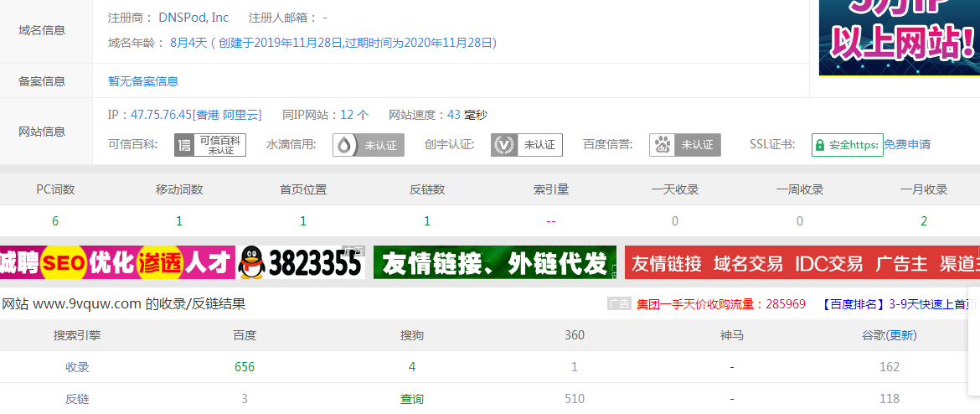Click the 百度信誉 paw badge icon

click(x=685, y=145)
